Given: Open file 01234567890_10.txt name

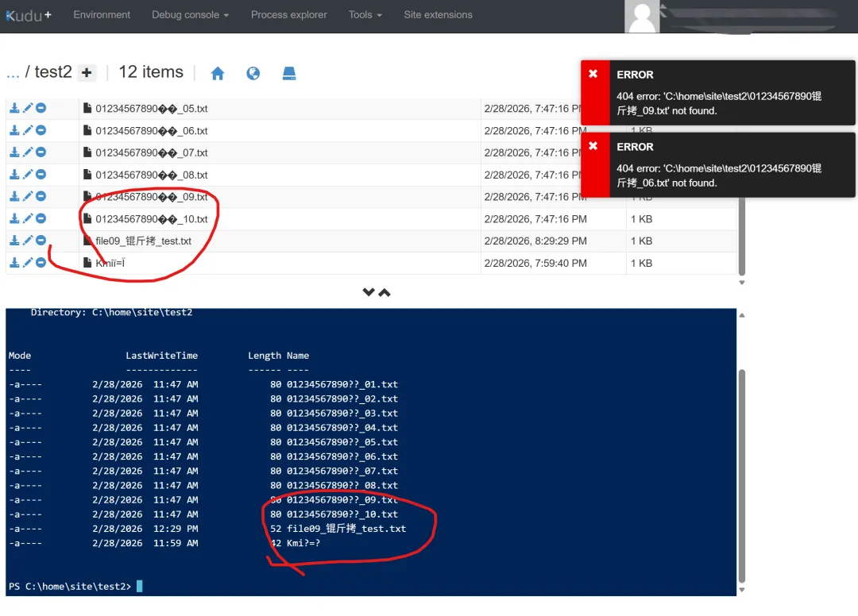Looking at the screenshot, I should pyautogui.click(x=152, y=218).
